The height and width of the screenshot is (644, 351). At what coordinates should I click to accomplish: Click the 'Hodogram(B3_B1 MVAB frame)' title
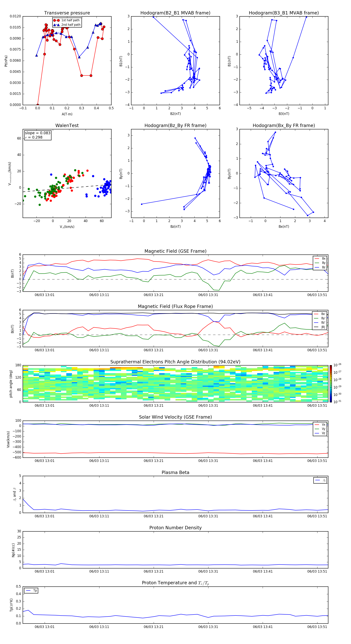[x=284, y=13]
